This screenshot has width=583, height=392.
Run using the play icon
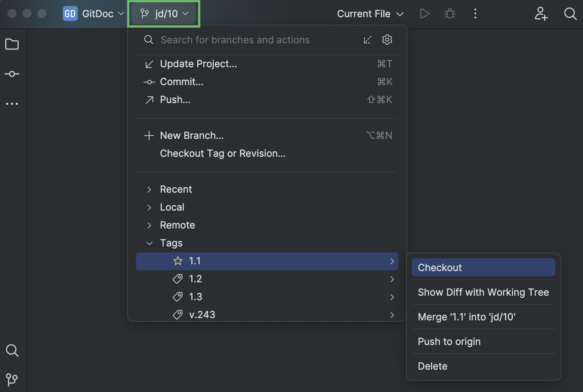[424, 13]
